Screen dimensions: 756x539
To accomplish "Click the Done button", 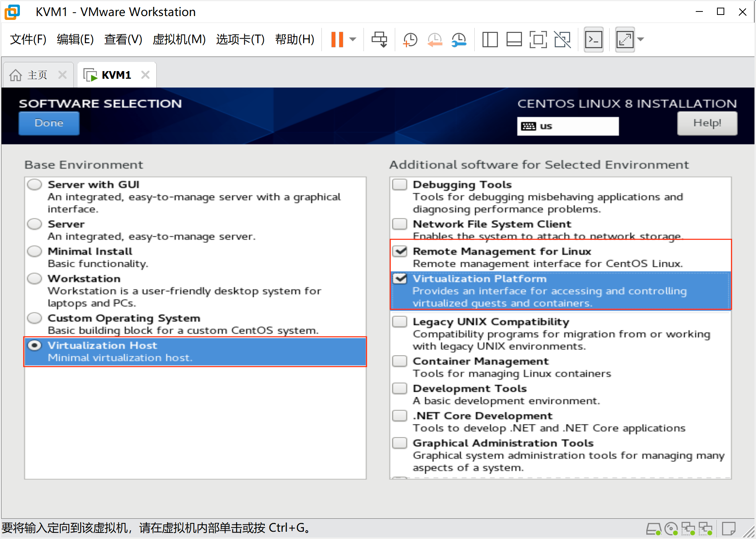I will (x=49, y=123).
